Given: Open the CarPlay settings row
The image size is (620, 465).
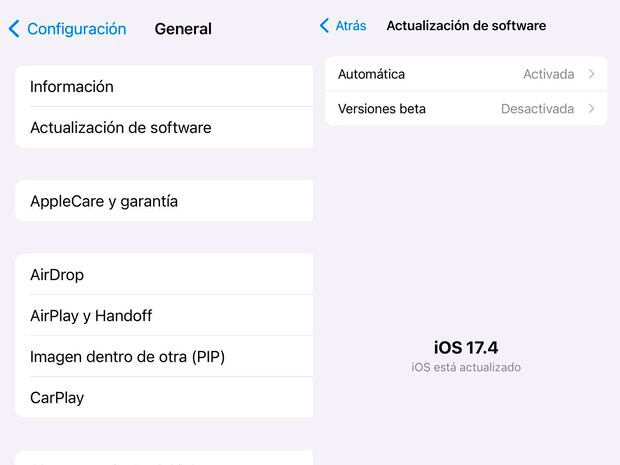Looking at the screenshot, I should pos(164,397).
